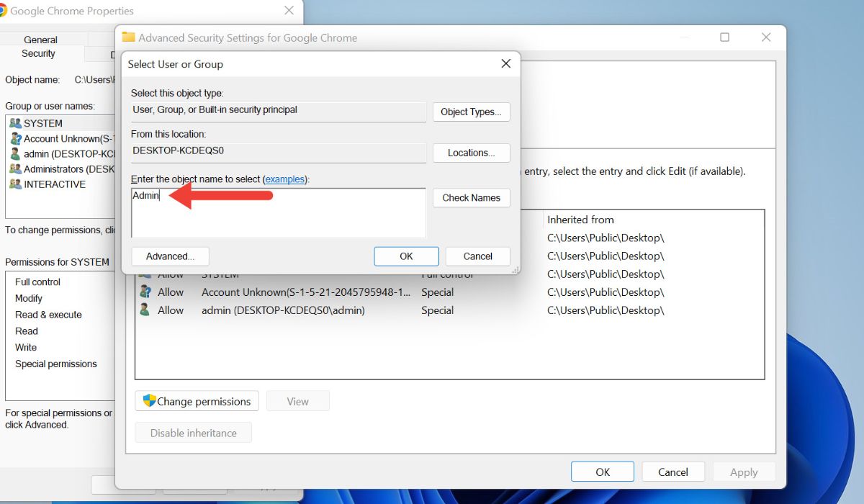864x504 pixels.
Task: Click the Check Names button
Action: pyautogui.click(x=471, y=197)
